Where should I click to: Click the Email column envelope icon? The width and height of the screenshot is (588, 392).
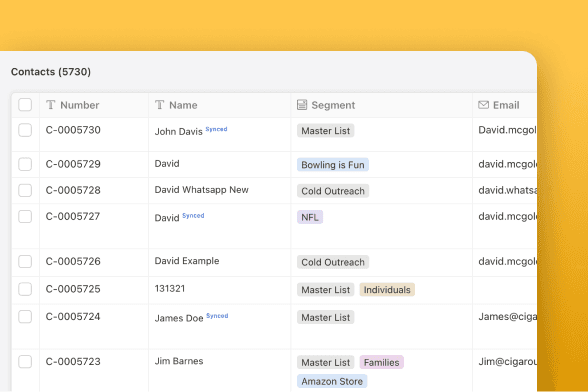point(483,105)
